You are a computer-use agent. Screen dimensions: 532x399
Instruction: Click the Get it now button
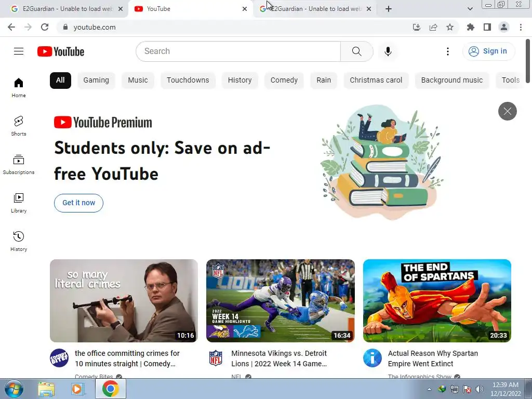tap(79, 203)
